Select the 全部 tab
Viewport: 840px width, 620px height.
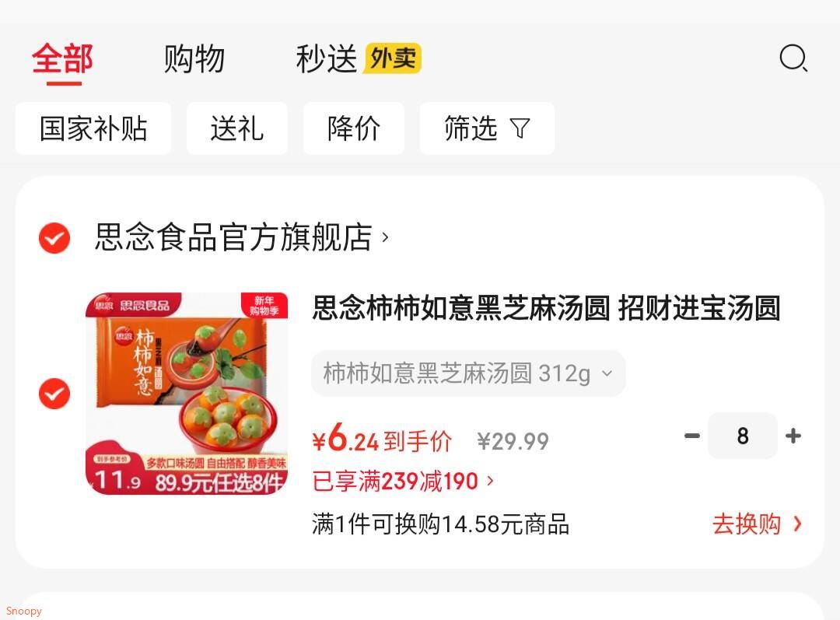point(63,58)
